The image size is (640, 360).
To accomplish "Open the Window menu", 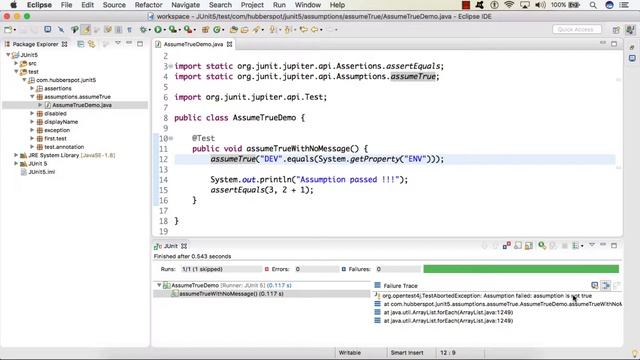I will (308, 5).
